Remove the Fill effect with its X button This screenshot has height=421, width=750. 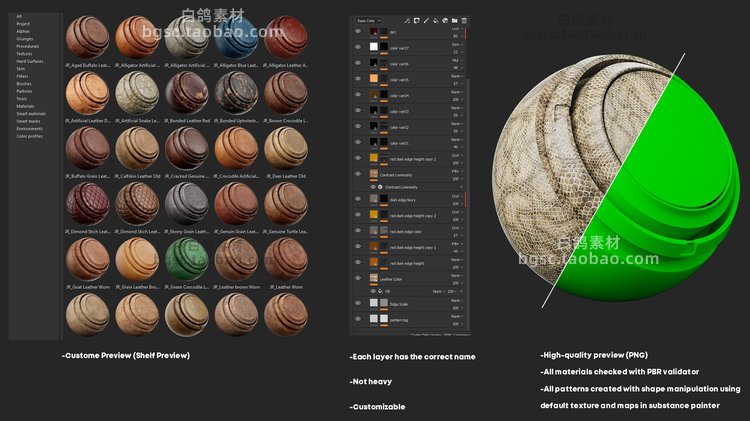[462, 291]
